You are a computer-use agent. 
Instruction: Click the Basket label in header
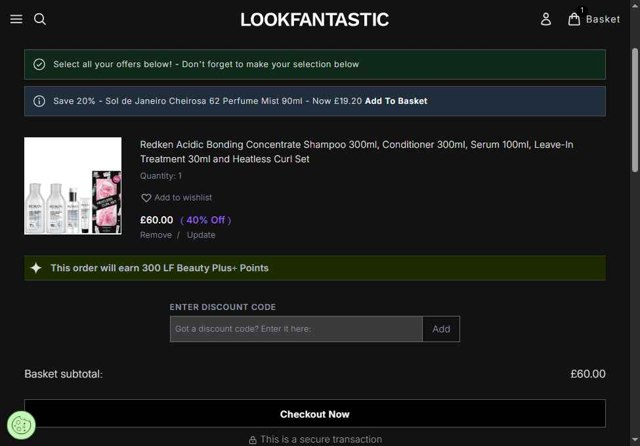603,19
